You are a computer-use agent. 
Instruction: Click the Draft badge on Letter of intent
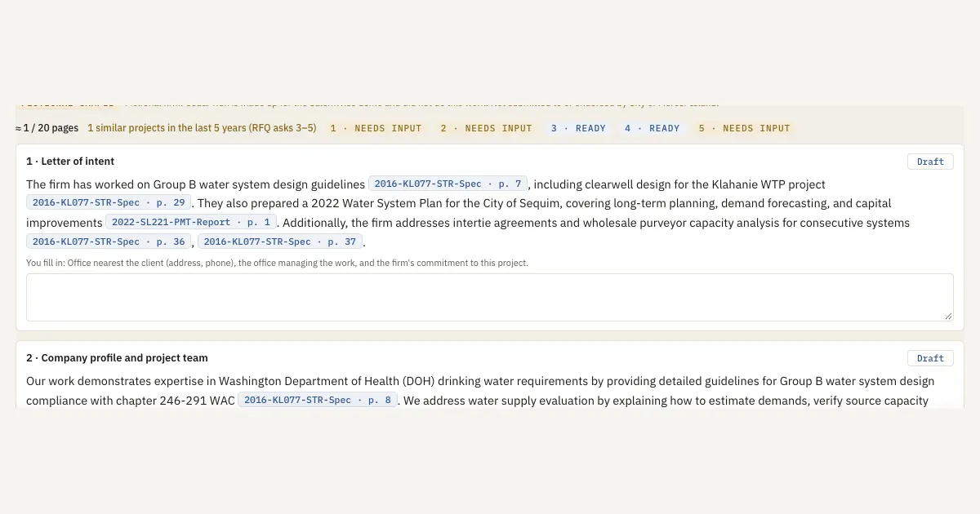tap(930, 162)
